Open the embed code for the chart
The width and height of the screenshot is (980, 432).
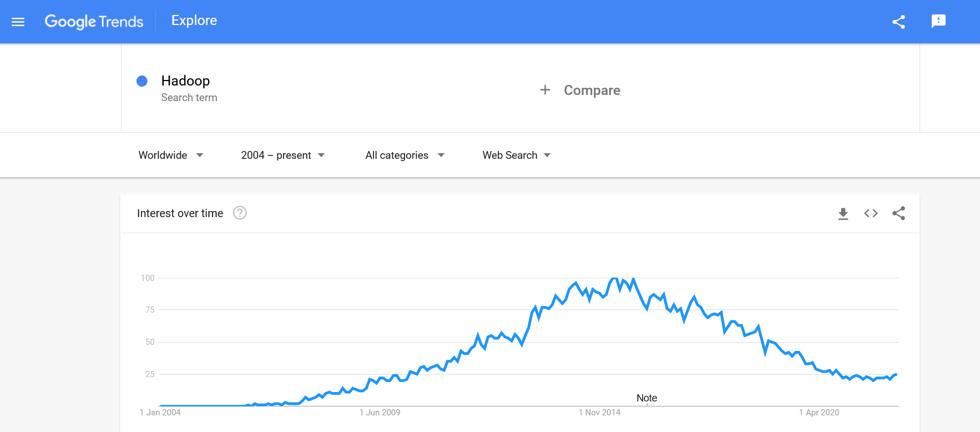(871, 213)
